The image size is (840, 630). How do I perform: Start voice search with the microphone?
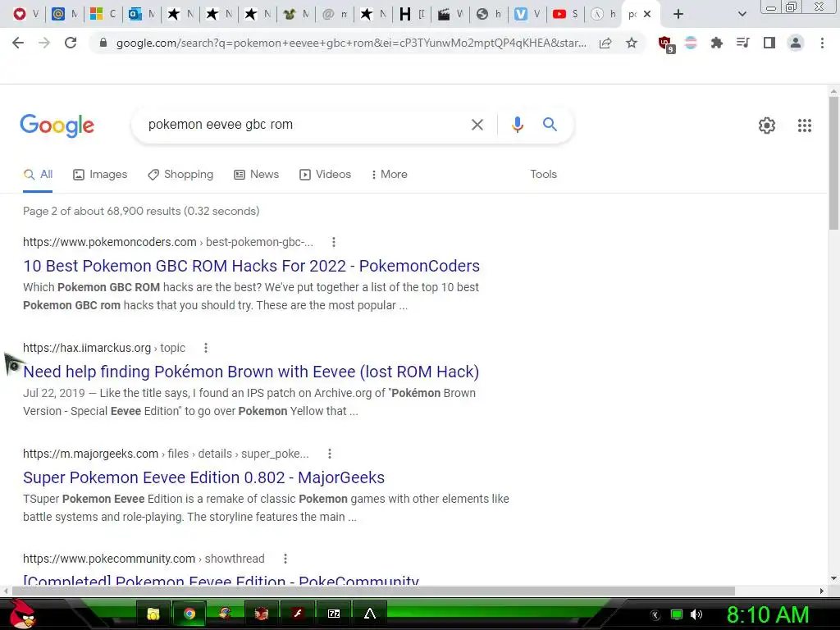coord(518,125)
